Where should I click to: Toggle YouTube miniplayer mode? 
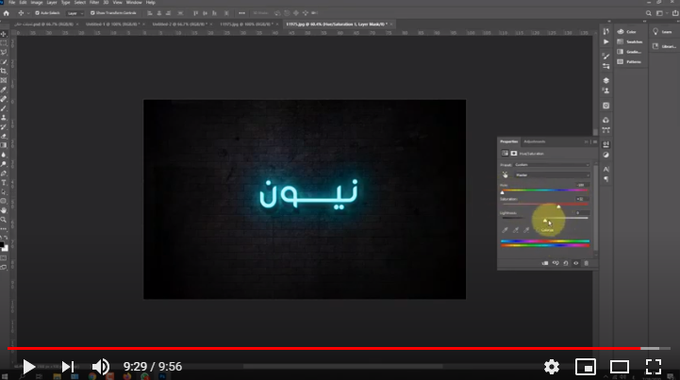tap(585, 367)
